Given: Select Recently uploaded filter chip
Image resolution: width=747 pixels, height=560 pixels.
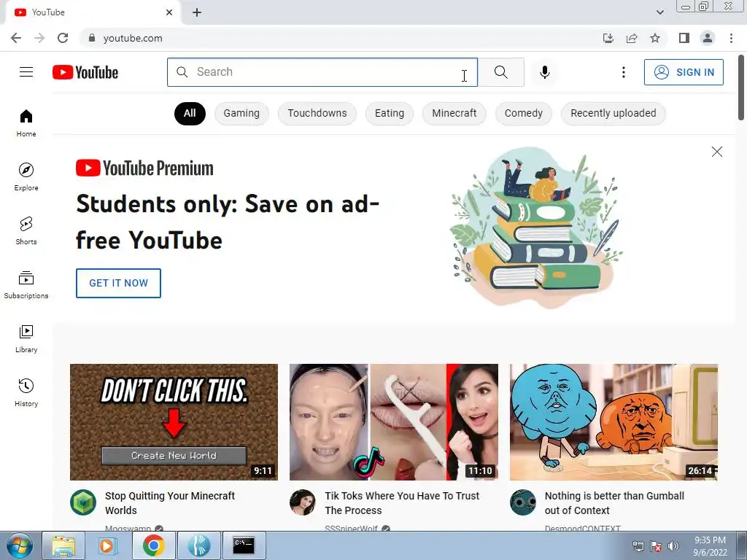Looking at the screenshot, I should (613, 113).
